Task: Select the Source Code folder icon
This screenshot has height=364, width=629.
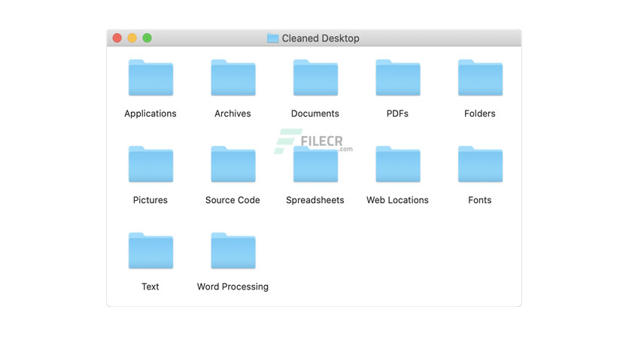Action: point(233,165)
